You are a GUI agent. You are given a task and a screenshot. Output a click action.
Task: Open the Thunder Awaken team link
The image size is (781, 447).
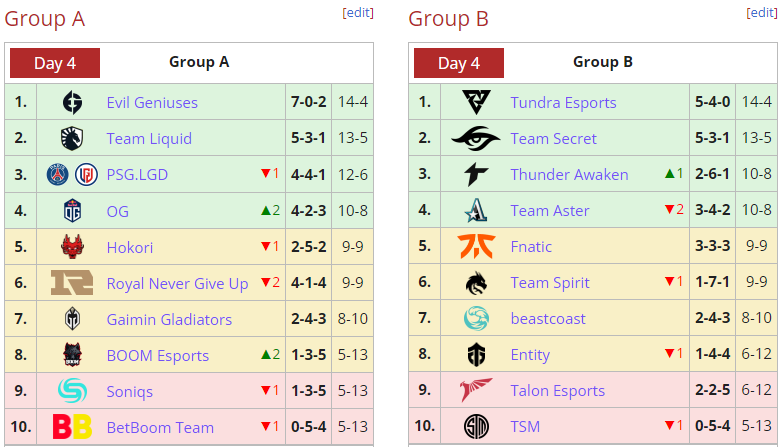[569, 174]
